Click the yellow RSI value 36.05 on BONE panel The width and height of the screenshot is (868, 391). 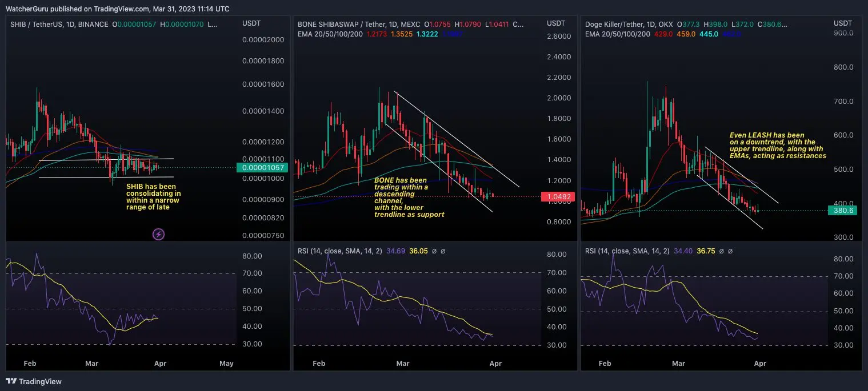coord(418,251)
